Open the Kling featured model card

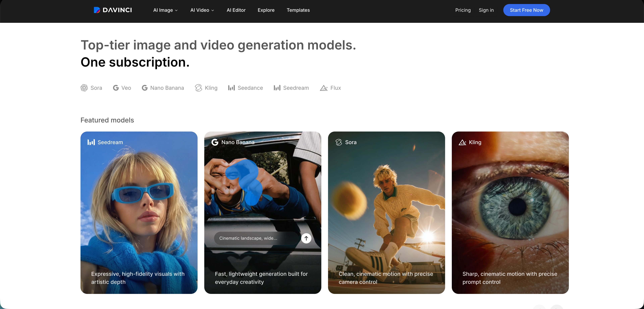pyautogui.click(x=510, y=213)
